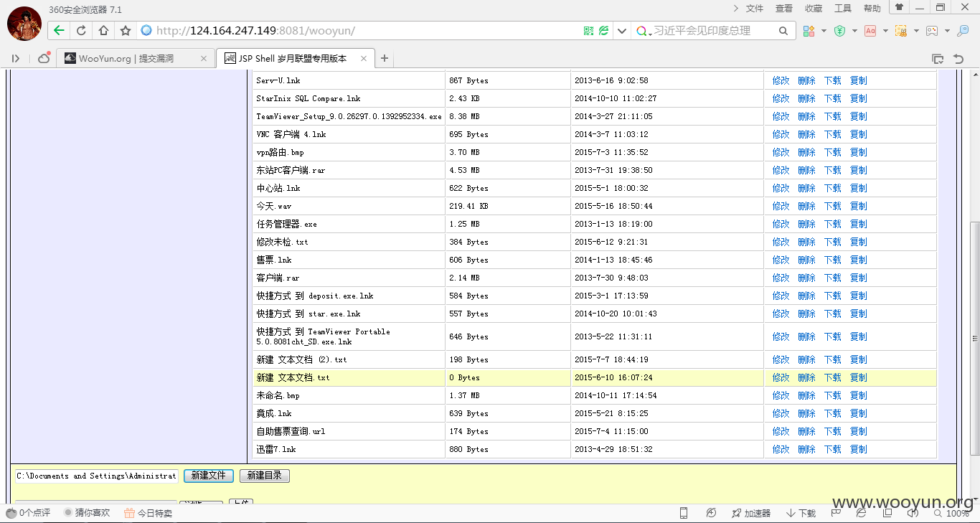Switch to the WooYun.org tab
The height and width of the screenshot is (523, 980).
tap(135, 59)
